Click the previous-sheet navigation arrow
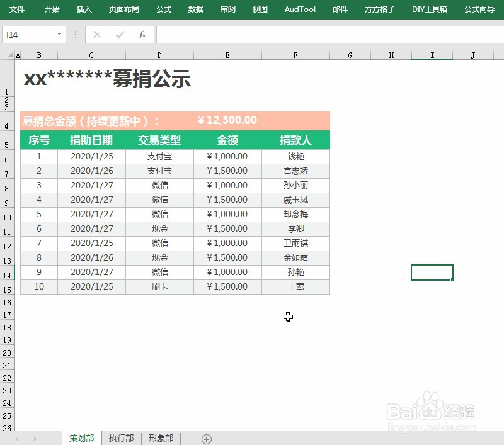The image size is (504, 445). coord(18,437)
